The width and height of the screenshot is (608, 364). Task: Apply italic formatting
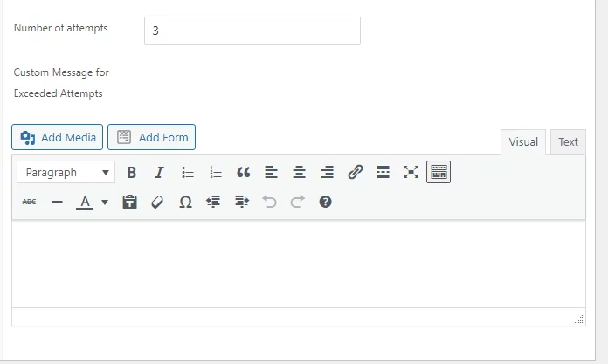coord(159,172)
